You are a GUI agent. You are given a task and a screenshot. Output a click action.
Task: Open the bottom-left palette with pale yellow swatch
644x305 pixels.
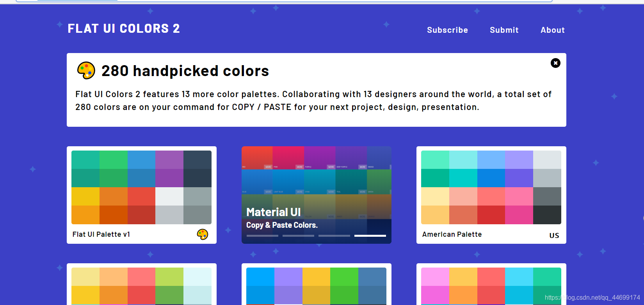(142, 284)
